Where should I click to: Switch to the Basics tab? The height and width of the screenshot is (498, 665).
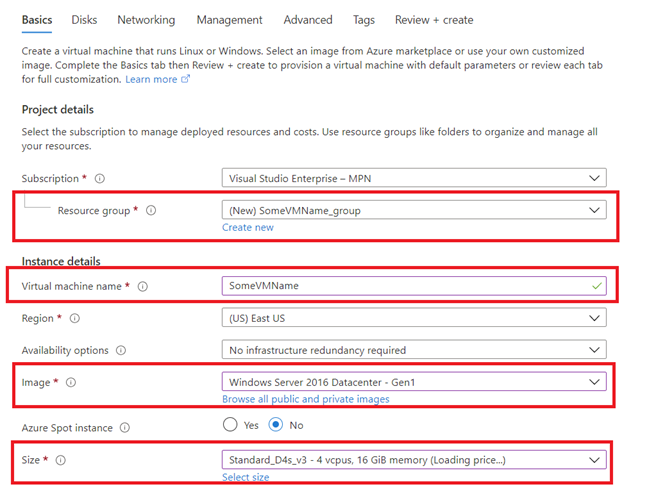coord(37,20)
